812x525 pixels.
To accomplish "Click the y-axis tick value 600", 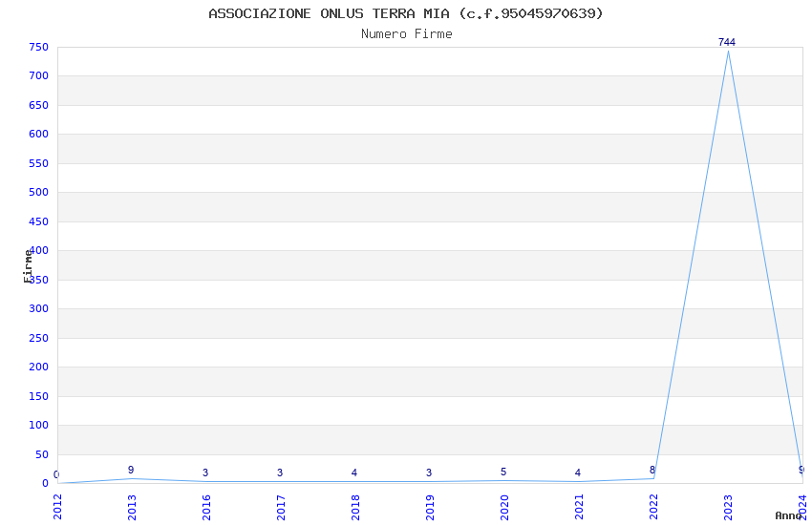I will (39, 134).
